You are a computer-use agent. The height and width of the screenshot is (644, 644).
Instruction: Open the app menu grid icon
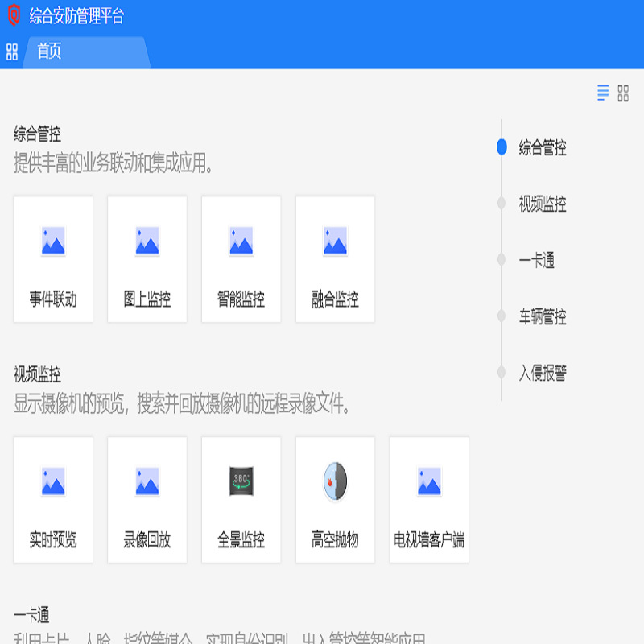pyautogui.click(x=12, y=52)
